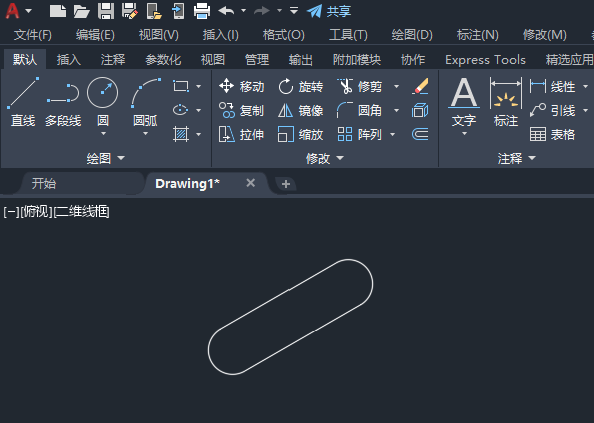Click the 共享 share button
The width and height of the screenshot is (594, 423).
pos(329,11)
